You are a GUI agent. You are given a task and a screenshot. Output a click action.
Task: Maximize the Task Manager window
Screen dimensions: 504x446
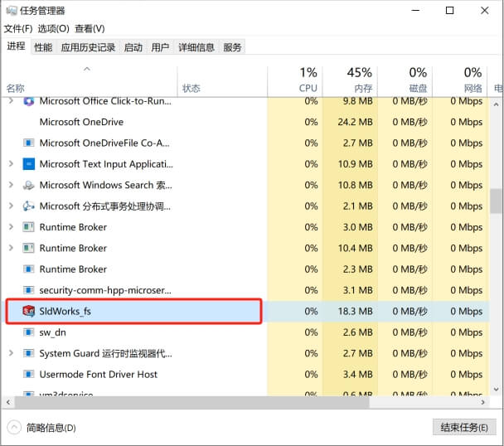point(449,11)
